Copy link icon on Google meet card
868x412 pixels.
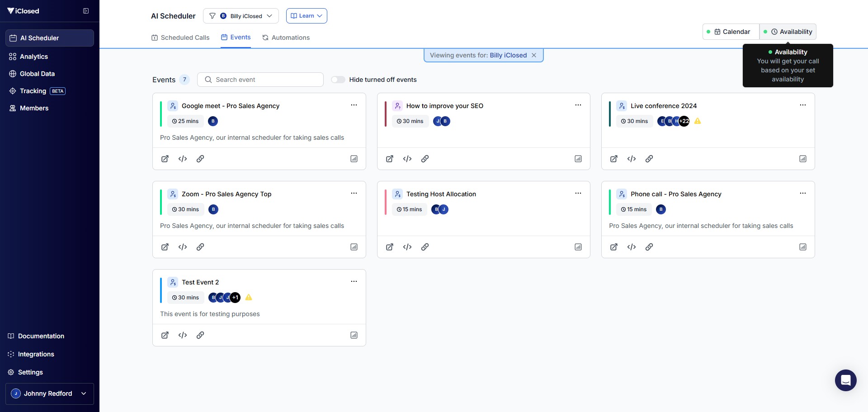[200, 159]
